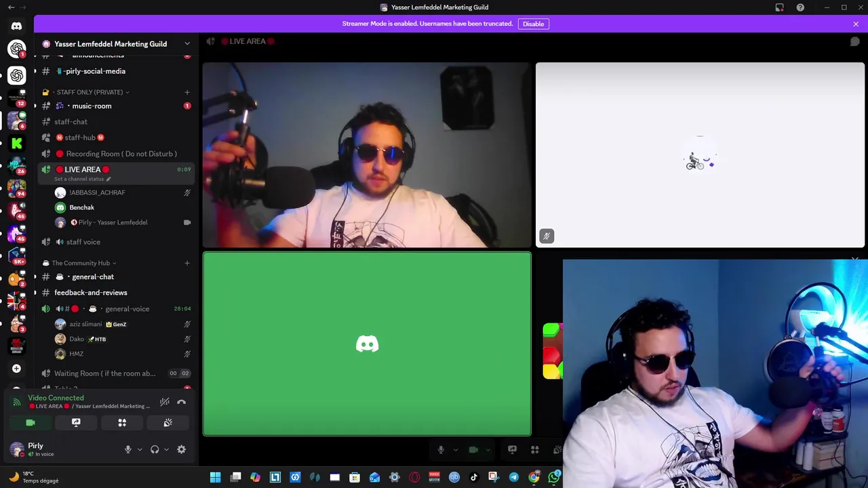Click Set a channel status
Viewport: 868px width, 488px height.
pos(82,179)
